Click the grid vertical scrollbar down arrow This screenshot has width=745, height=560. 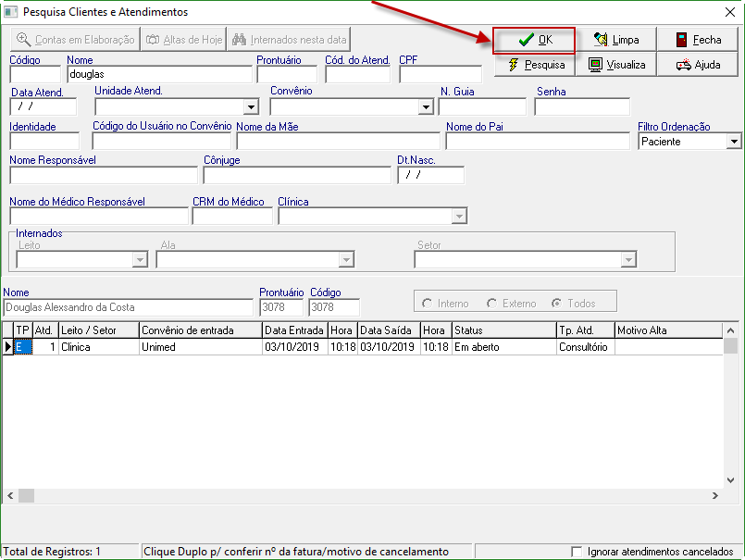[x=731, y=480]
